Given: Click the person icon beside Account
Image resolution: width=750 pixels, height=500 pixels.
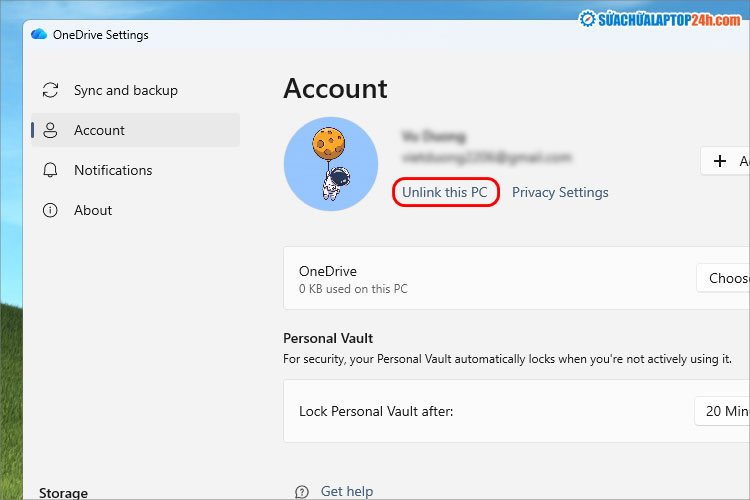Looking at the screenshot, I should [50, 131].
